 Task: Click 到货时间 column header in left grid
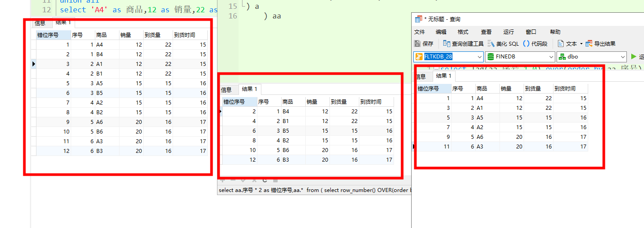pyautogui.click(x=190, y=35)
